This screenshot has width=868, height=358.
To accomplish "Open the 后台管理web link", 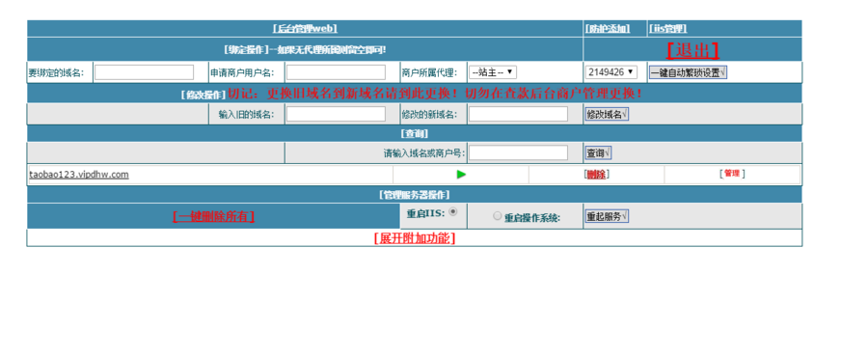I will tap(305, 29).
